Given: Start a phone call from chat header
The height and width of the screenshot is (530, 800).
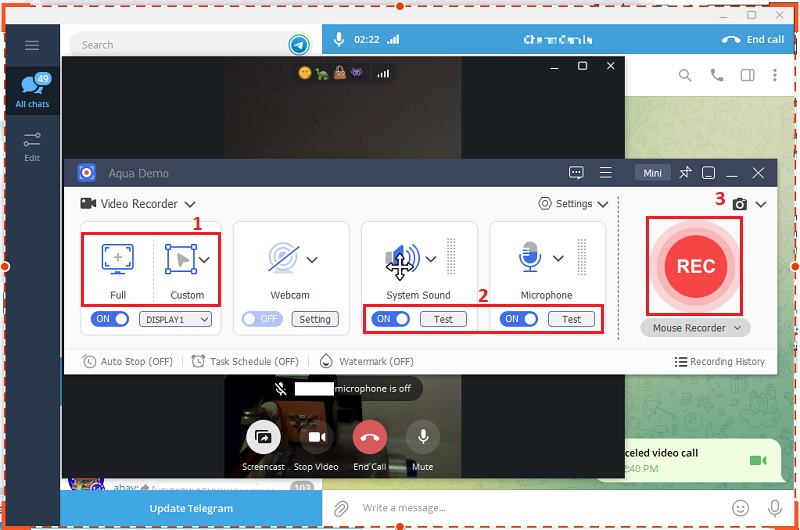Looking at the screenshot, I should pos(717,75).
